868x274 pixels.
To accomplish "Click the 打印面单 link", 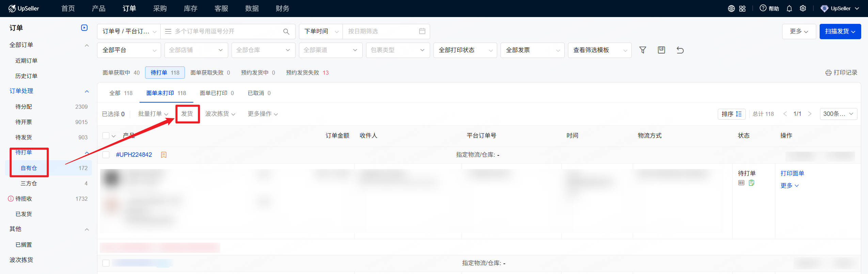I will (792, 173).
